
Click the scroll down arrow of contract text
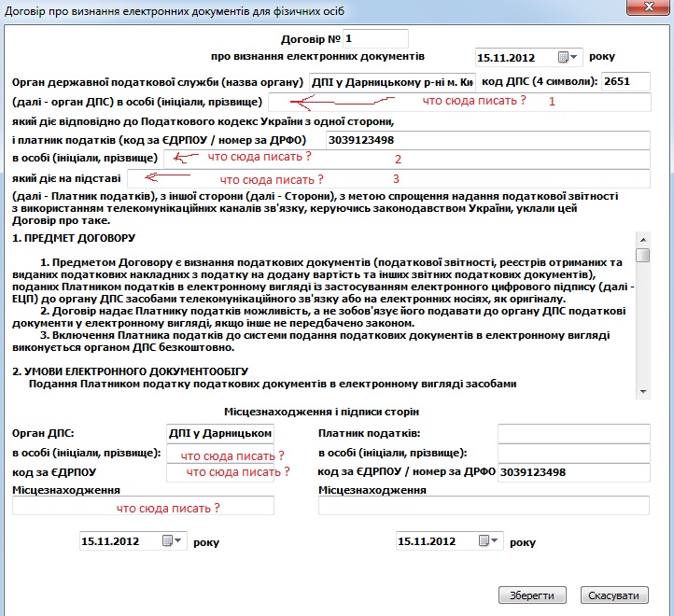642,392
